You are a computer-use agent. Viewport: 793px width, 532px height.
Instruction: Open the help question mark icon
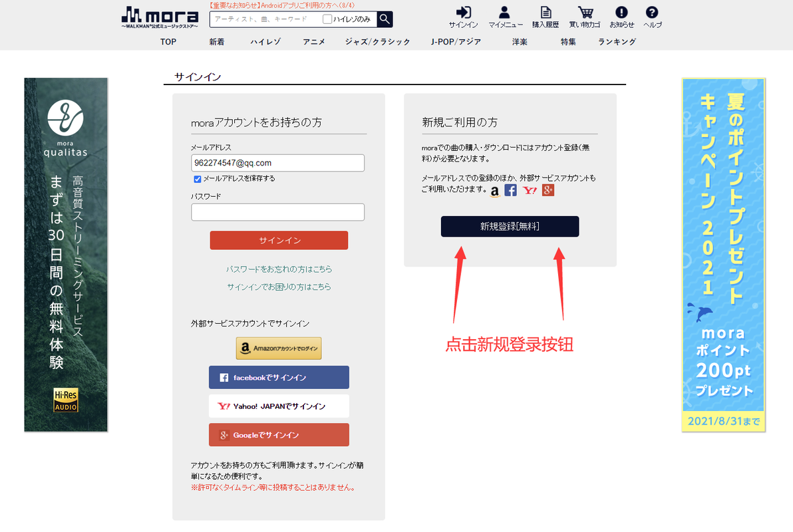tap(652, 13)
